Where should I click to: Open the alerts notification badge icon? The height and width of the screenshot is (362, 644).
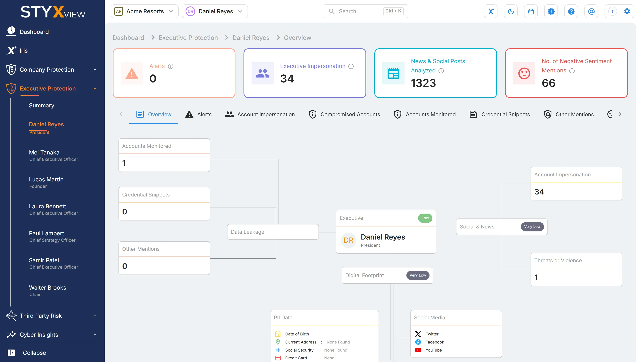click(x=551, y=11)
